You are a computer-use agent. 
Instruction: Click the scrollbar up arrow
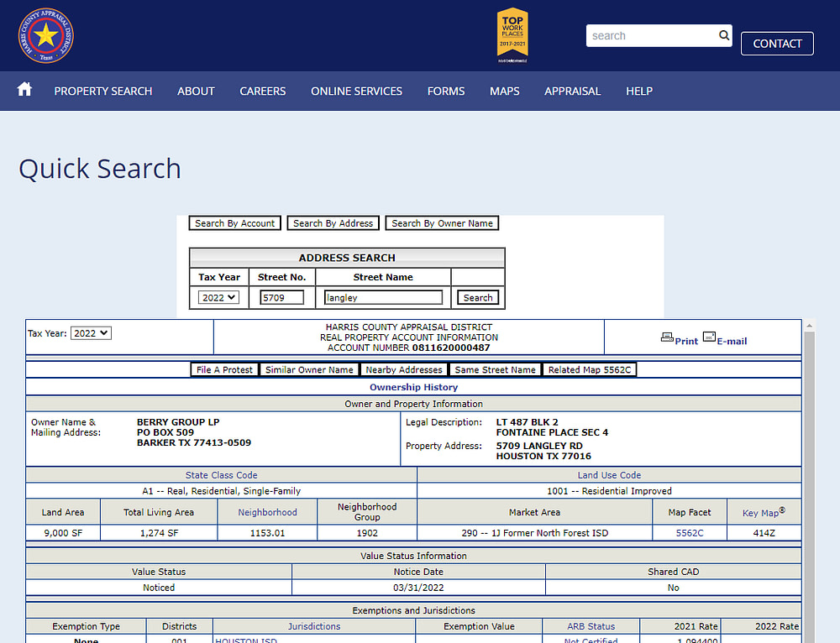(810, 326)
